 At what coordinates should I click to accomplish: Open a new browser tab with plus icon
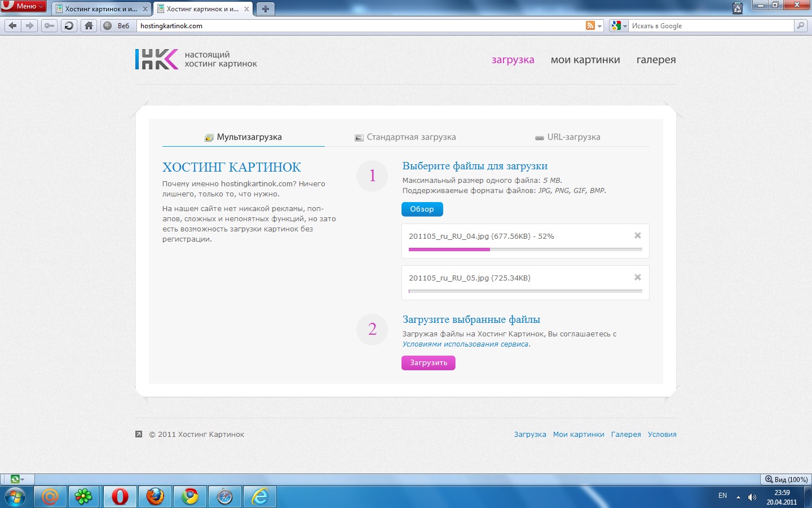click(x=265, y=9)
